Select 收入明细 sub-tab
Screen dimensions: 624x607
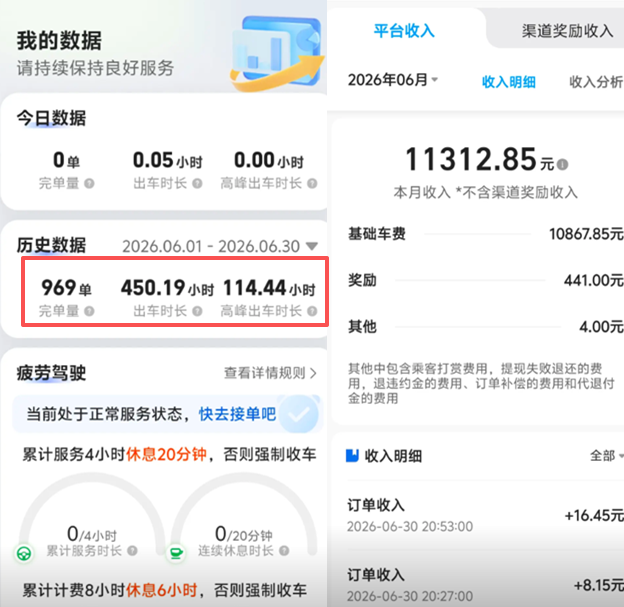[509, 82]
